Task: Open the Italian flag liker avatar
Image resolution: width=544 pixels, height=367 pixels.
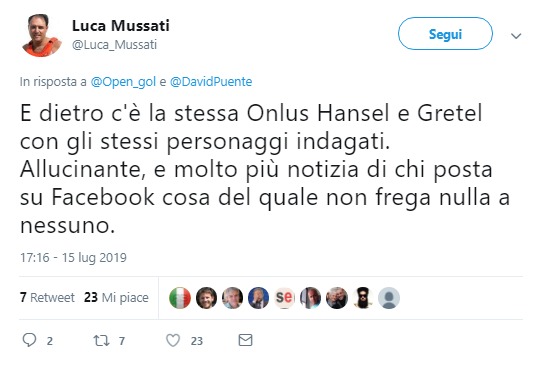Action: 180,298
